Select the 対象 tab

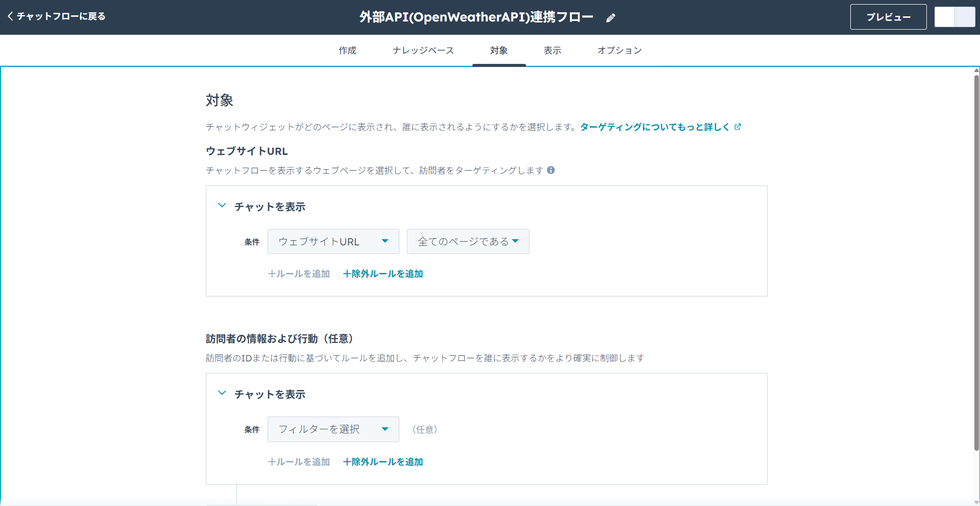[499, 50]
